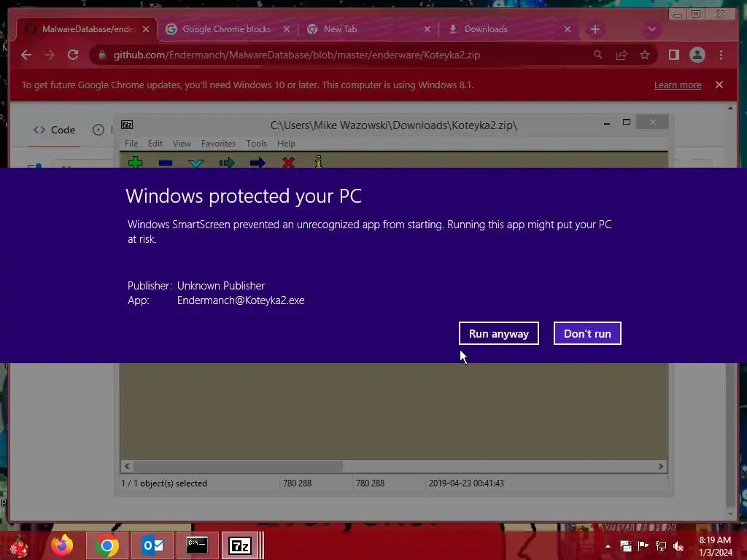This screenshot has width=747, height=560.
Task: Show hidden tray icons arrow
Action: tap(608, 546)
